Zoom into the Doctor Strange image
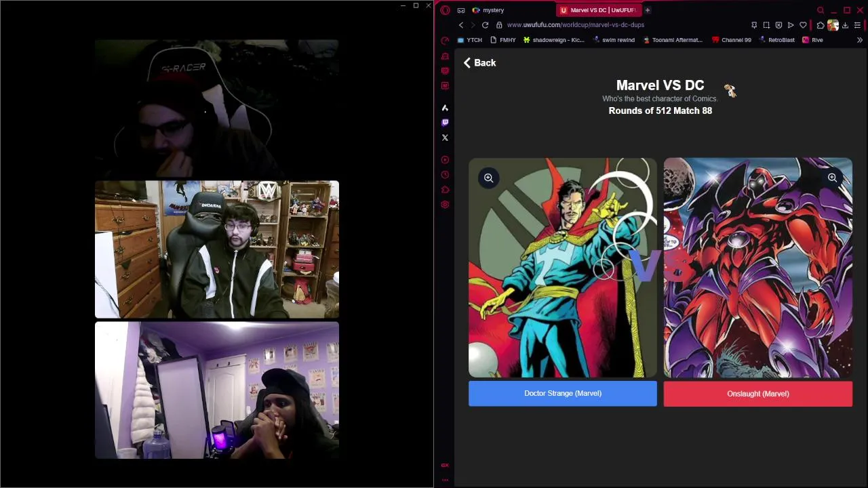This screenshot has height=488, width=868. pos(488,178)
